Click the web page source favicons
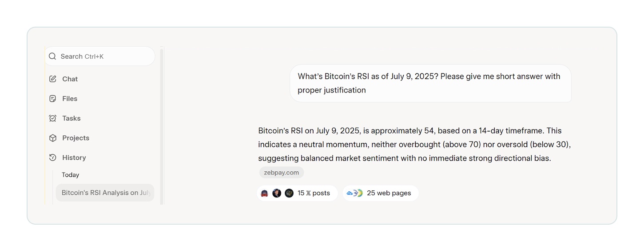 tap(354, 193)
